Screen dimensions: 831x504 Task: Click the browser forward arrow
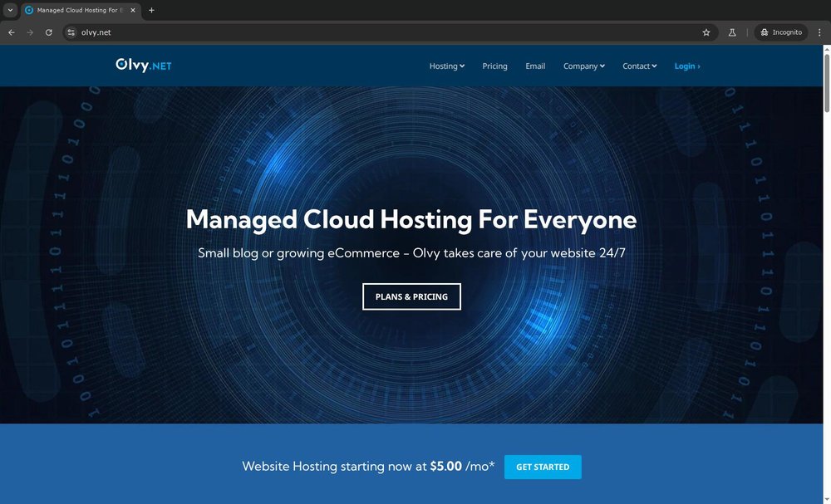click(x=30, y=32)
